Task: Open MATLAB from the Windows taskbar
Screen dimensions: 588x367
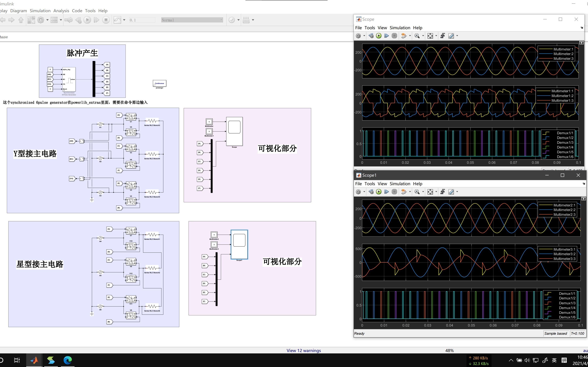Action: point(34,360)
